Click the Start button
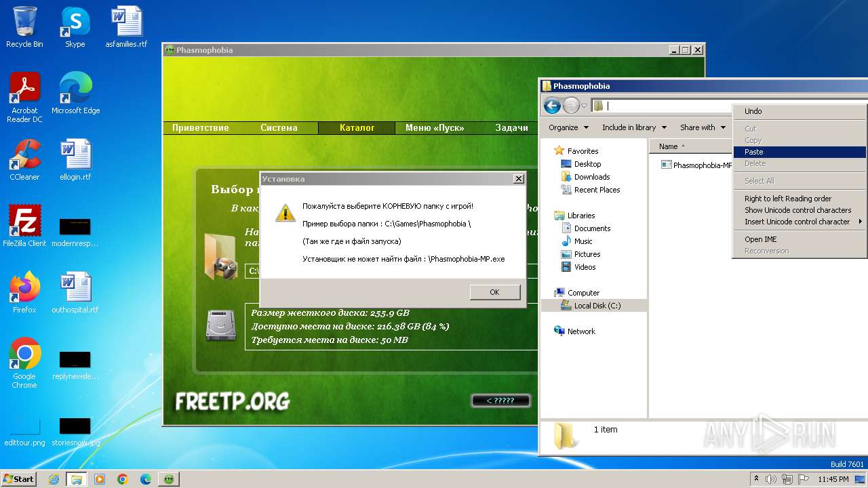The height and width of the screenshot is (488, 868). (x=18, y=479)
